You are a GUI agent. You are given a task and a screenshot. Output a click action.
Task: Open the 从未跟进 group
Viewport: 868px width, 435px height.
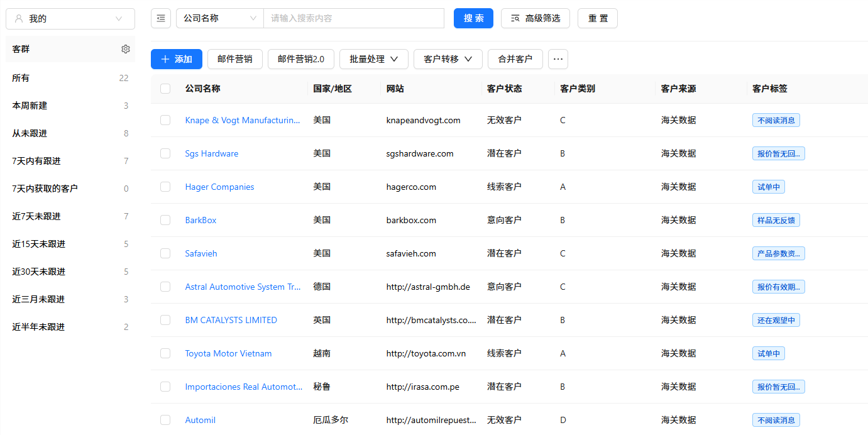coord(70,133)
